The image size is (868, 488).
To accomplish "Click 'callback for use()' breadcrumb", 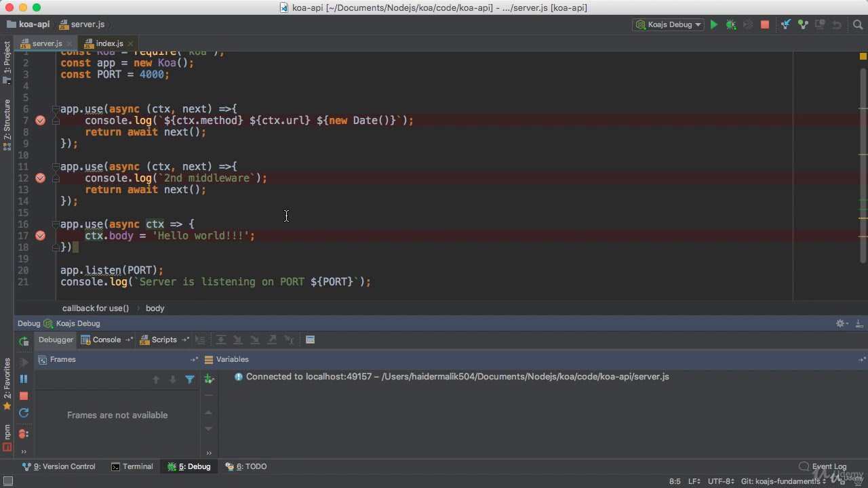I will 95,308.
